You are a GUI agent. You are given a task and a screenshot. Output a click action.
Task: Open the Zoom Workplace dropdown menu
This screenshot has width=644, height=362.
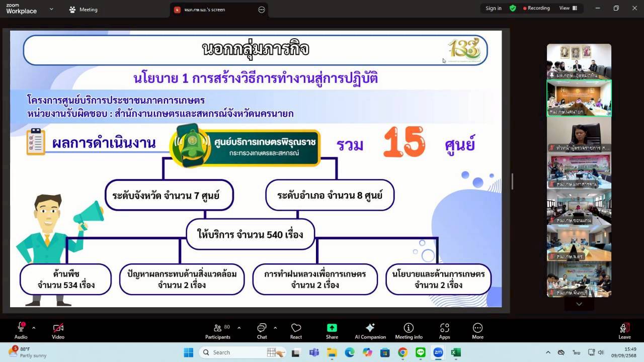(x=51, y=9)
